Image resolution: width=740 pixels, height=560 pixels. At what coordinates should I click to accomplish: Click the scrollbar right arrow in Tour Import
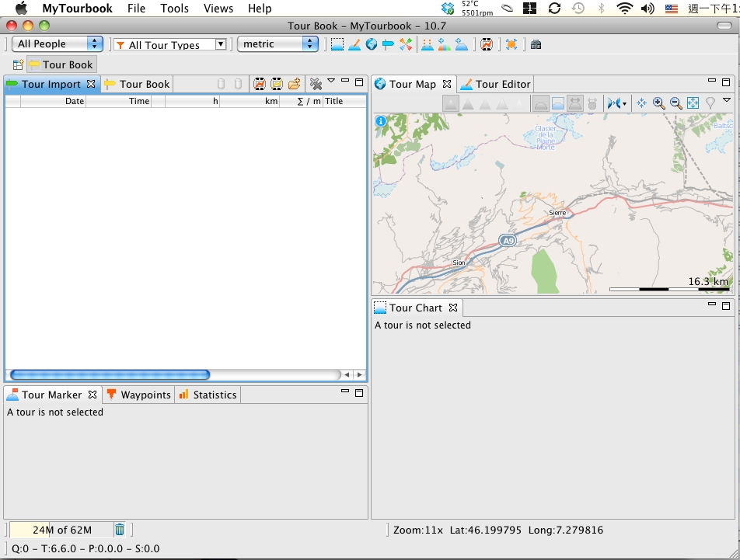[x=360, y=374]
